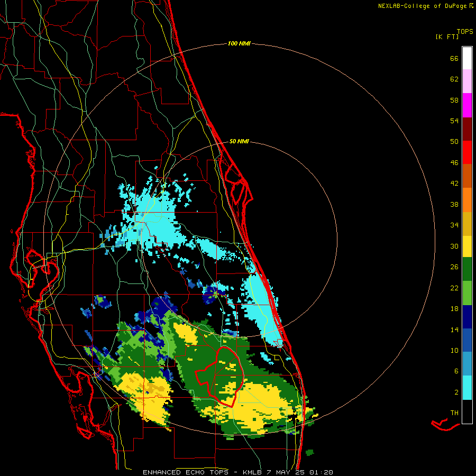Click the legend value 66
This screenshot has height=476, width=476.
pyautogui.click(x=454, y=58)
